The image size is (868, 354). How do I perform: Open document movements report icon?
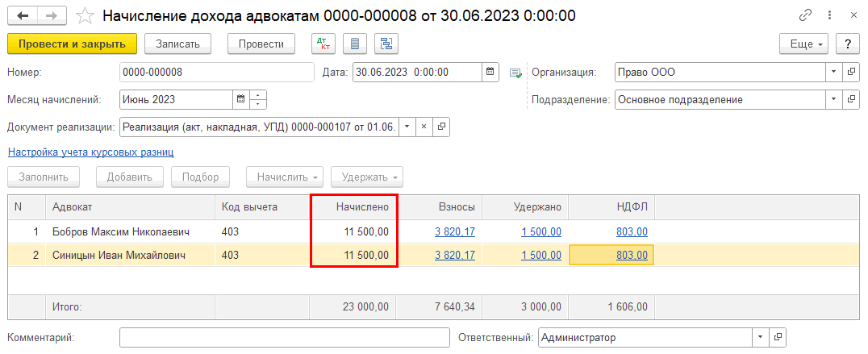[355, 44]
